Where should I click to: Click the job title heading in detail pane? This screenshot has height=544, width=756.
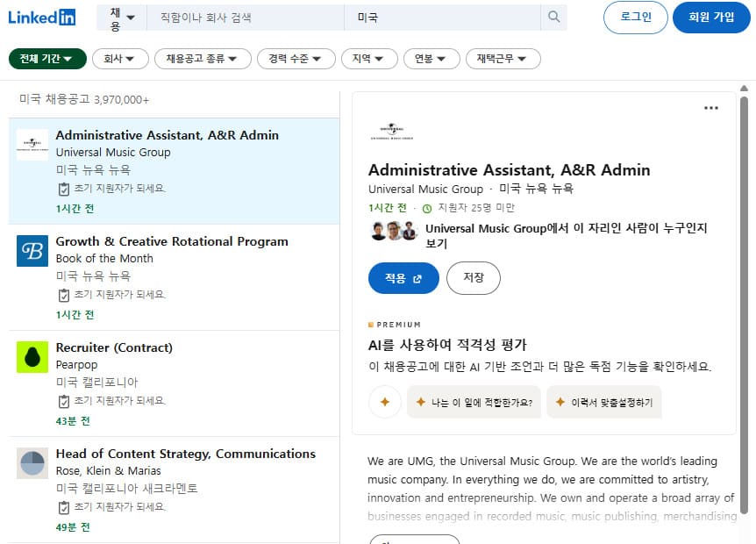coord(510,169)
